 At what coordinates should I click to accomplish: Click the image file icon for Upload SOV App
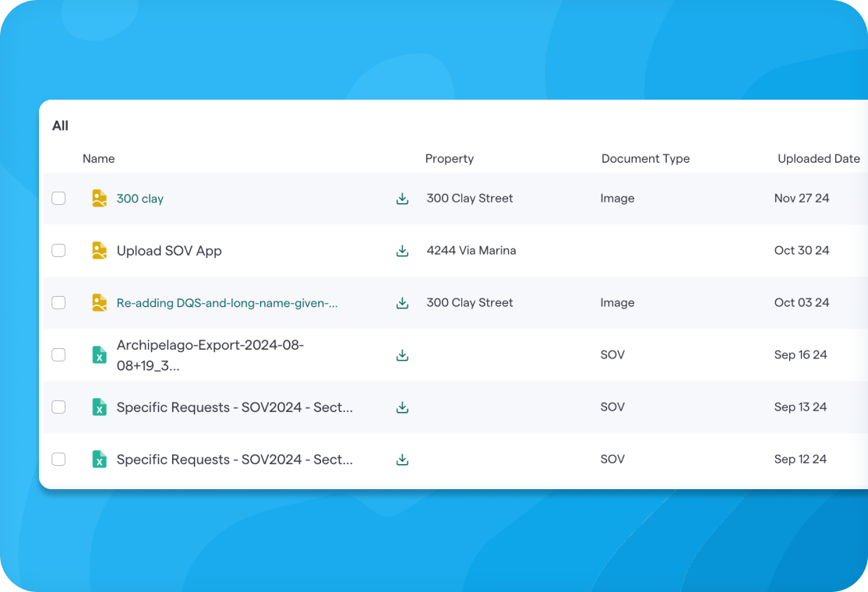pyautogui.click(x=100, y=251)
